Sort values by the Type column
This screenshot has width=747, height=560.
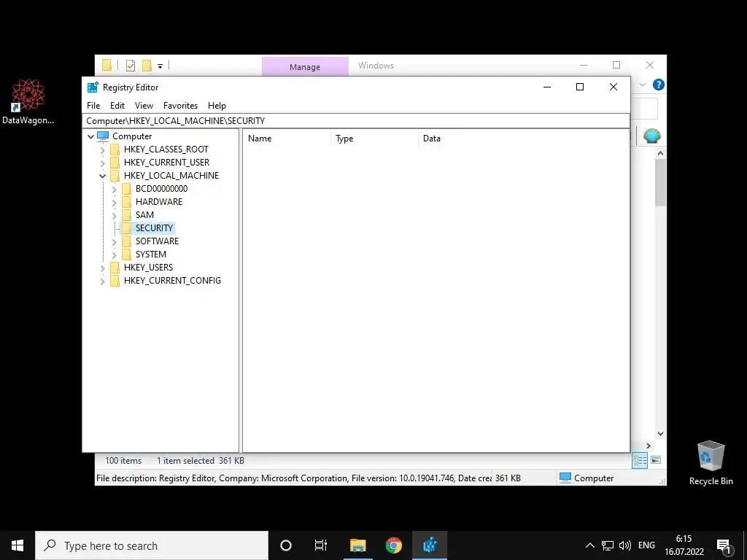[x=374, y=139]
